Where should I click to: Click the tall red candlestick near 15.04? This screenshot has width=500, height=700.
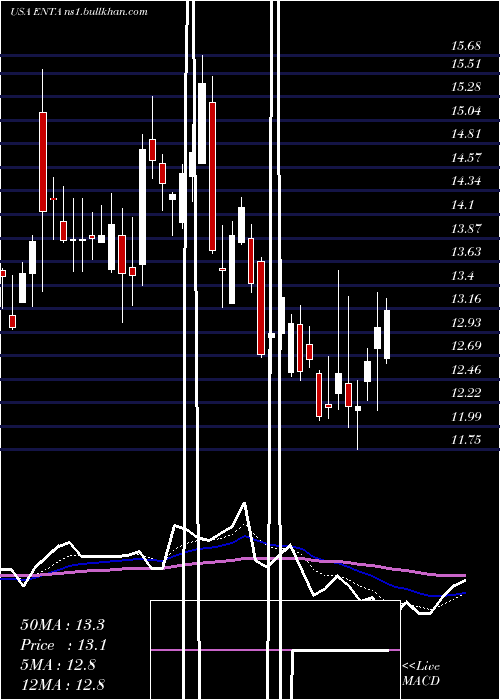tap(43, 162)
